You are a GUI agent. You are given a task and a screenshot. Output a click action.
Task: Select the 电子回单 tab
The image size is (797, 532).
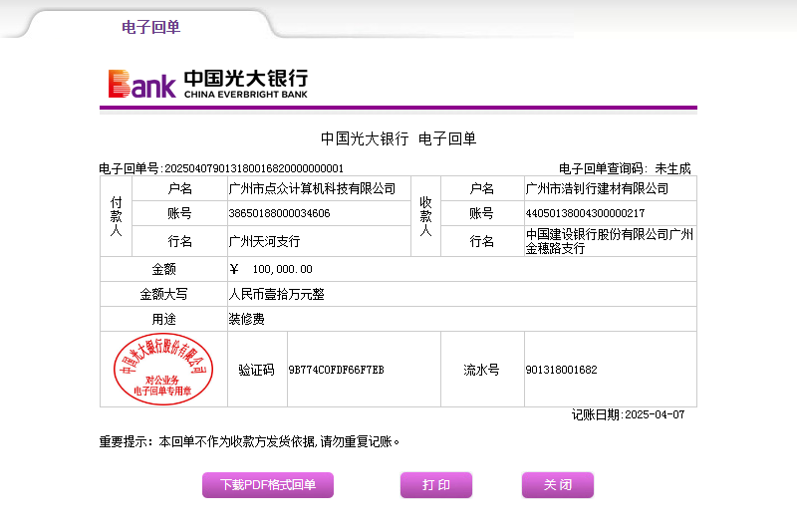tap(150, 27)
